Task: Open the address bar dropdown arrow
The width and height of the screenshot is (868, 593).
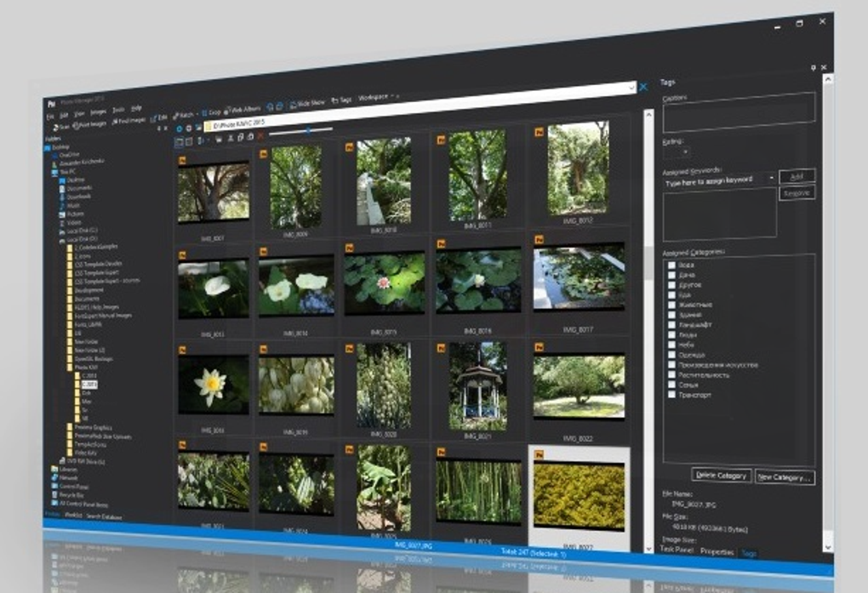Action: (x=631, y=88)
